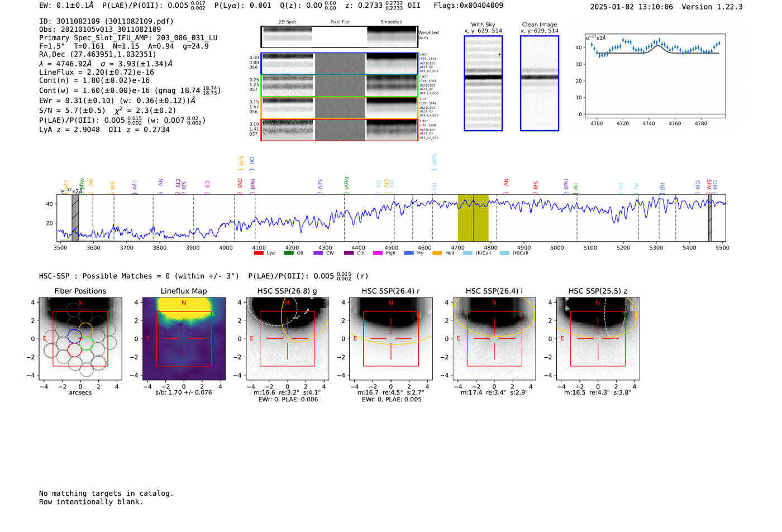782x532 pixels.
Task: Click the Hγ blue legend swatch
Action: (x=409, y=253)
